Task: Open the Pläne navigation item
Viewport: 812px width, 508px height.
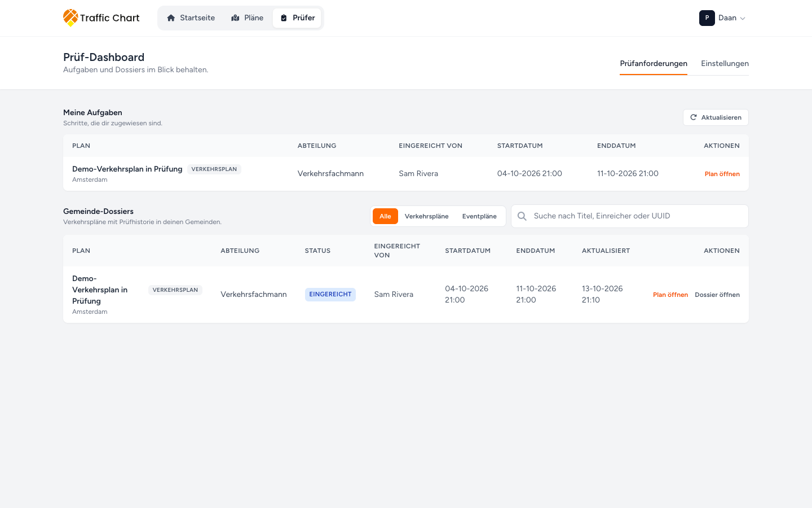Action: pos(247,18)
